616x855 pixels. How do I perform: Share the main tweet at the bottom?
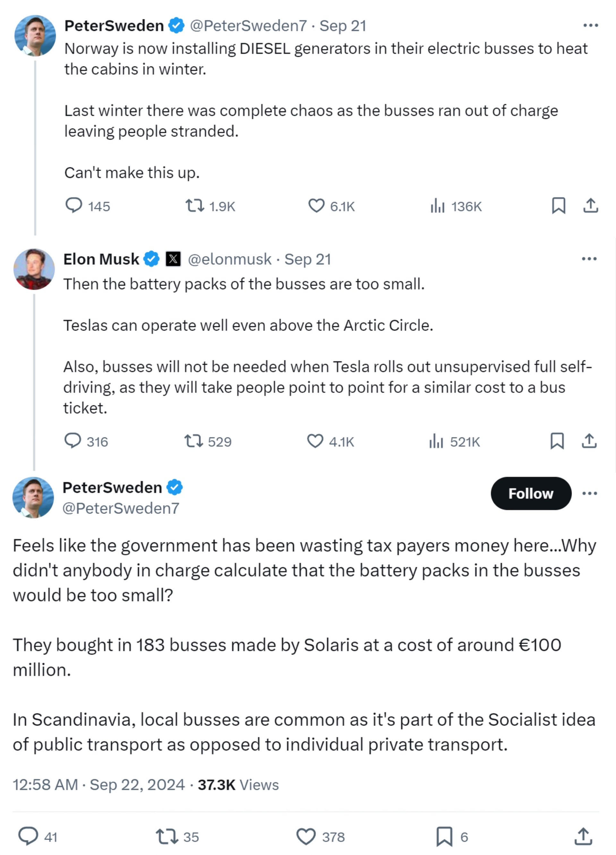click(x=583, y=836)
